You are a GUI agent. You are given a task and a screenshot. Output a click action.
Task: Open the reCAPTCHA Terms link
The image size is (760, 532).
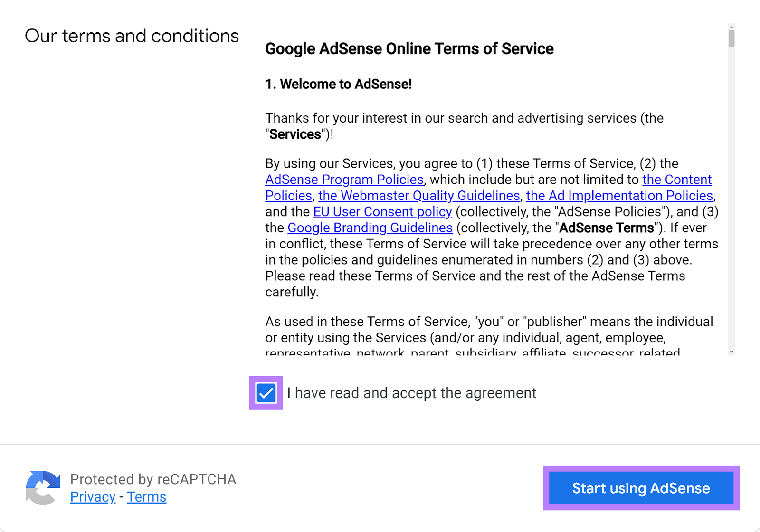point(146,496)
